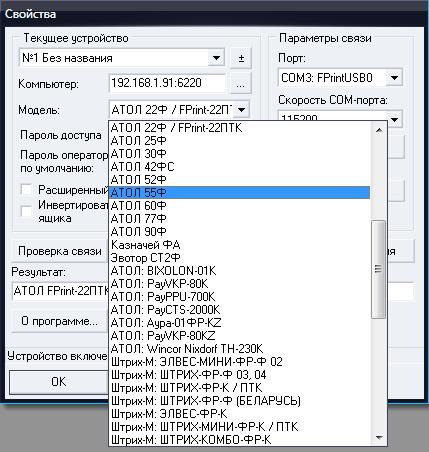Select АТОЛ 22Ф / FPrint-22ПТК in list

(x=239, y=128)
